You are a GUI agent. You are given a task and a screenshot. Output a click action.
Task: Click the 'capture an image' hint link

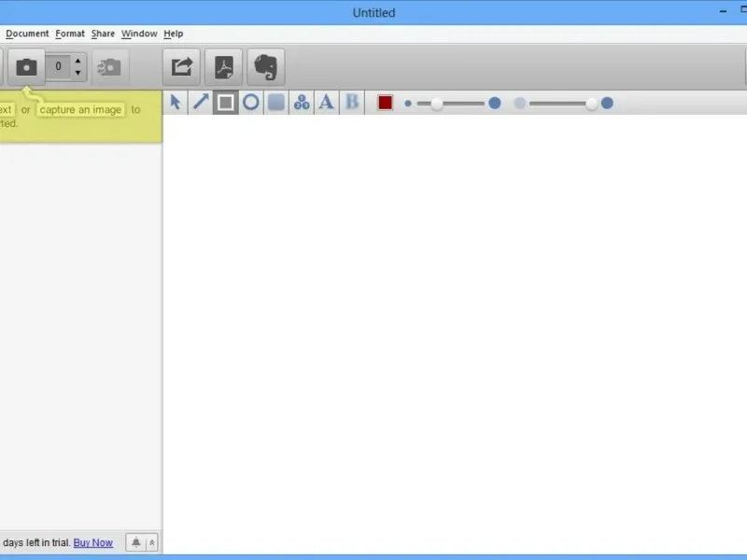[x=80, y=110]
